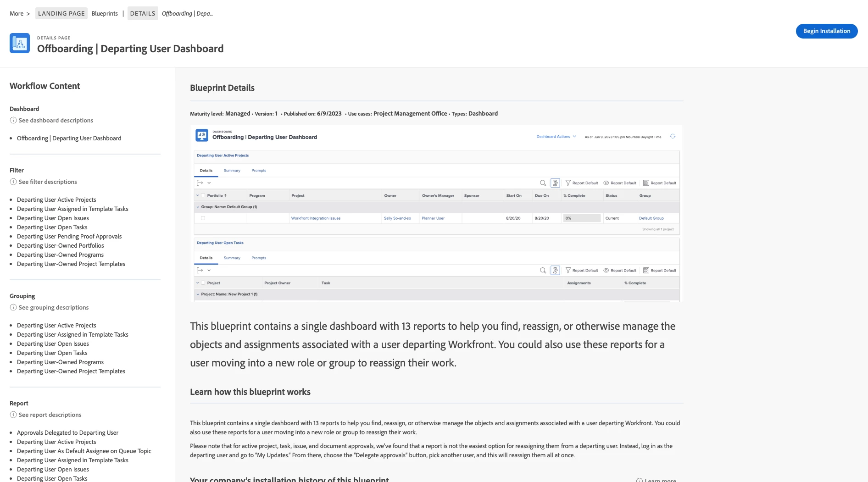Screen dimensions: 868x482
Task: Click the chevron before Portfolio column checkbox
Action: click(x=198, y=195)
